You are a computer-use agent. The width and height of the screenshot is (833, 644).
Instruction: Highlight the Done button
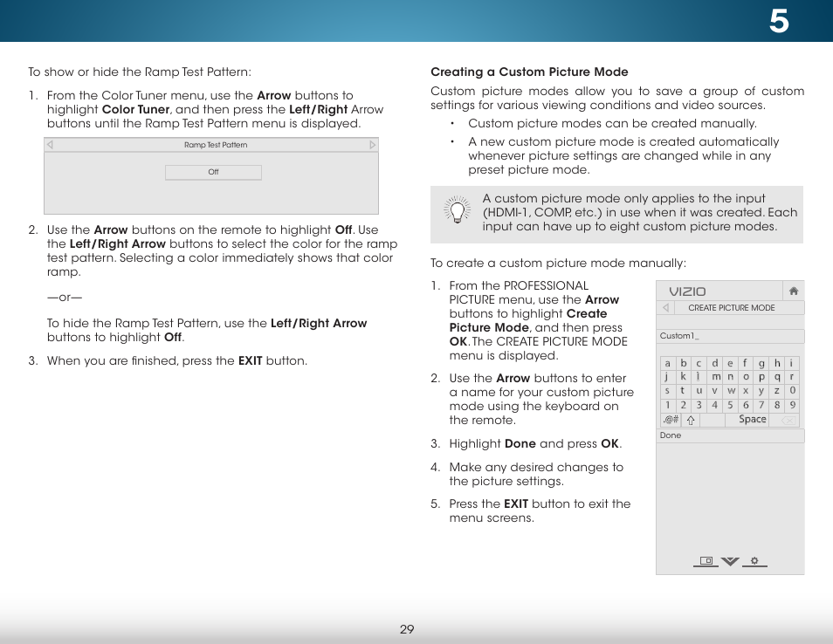[670, 435]
